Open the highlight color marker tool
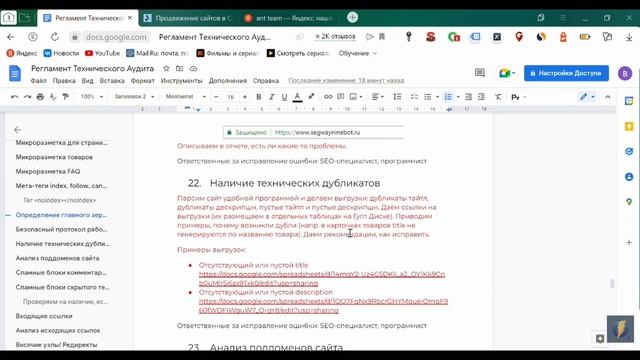Screen dimensions: 640x360 pyautogui.click(x=311, y=97)
